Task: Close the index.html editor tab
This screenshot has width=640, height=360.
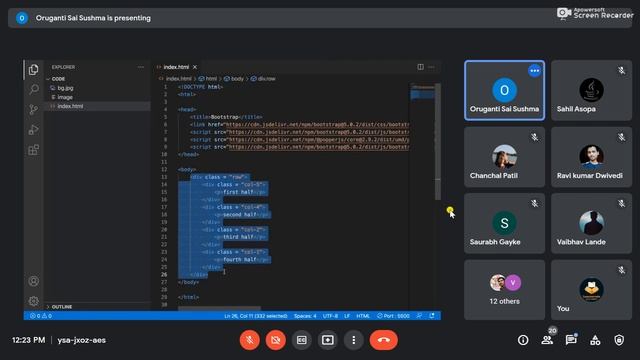Action: (195, 67)
